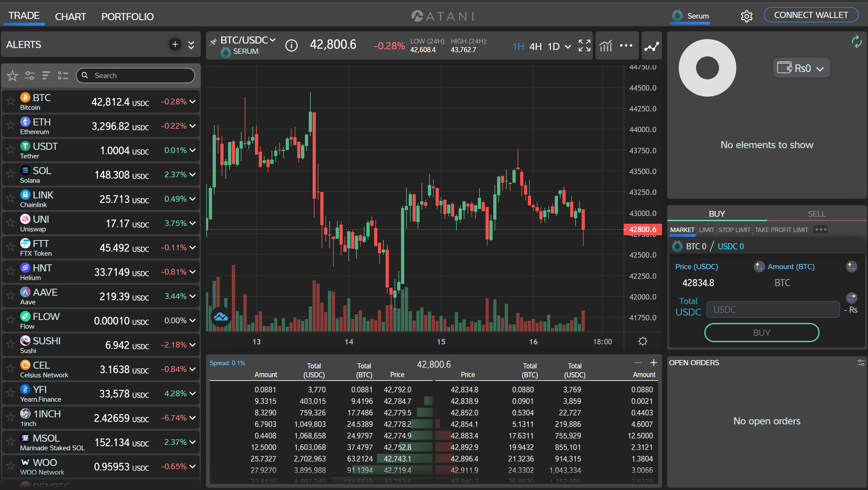This screenshot has height=490, width=868.
Task: Click the 42800.6 price marker
Action: [643, 229]
